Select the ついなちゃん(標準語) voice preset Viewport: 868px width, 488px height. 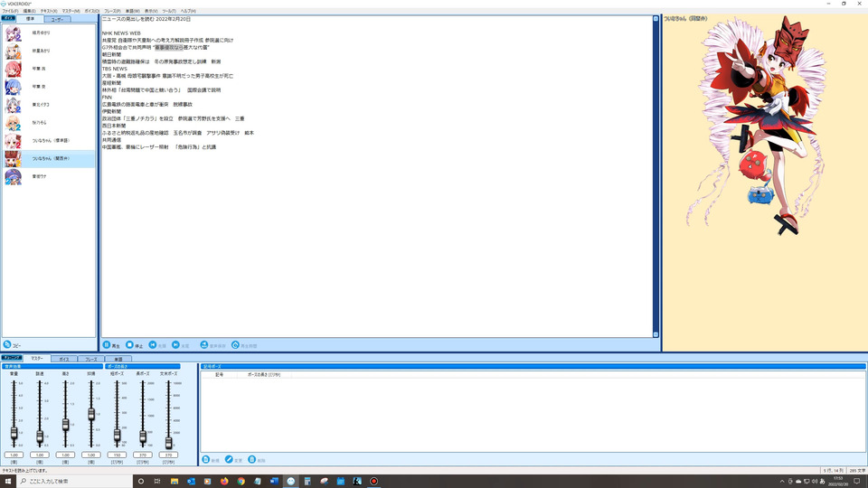pyautogui.click(x=49, y=141)
